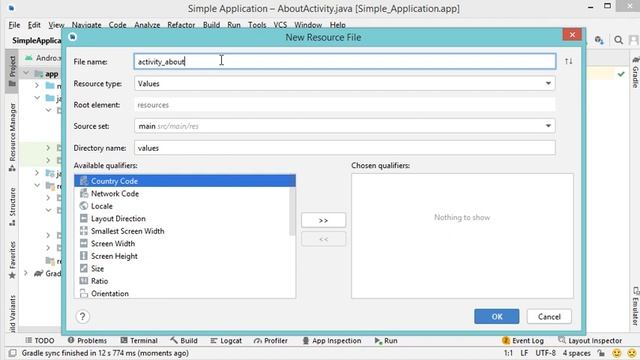The image size is (640, 360).
Task: Click the Layout Direction icon
Action: pos(84,218)
